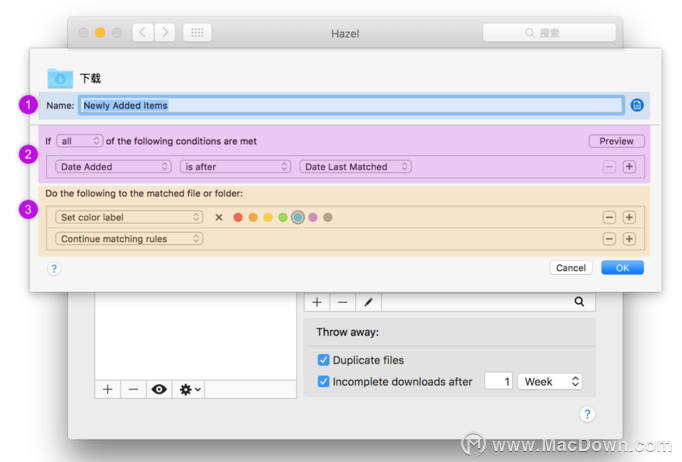Add a new rule with plus button

tap(317, 302)
